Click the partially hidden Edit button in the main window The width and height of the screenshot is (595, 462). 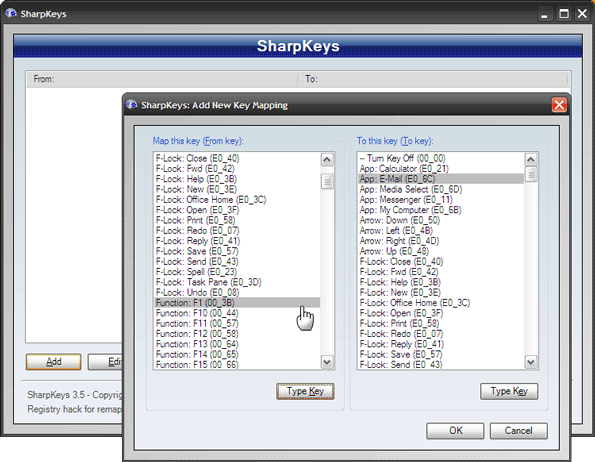point(105,361)
